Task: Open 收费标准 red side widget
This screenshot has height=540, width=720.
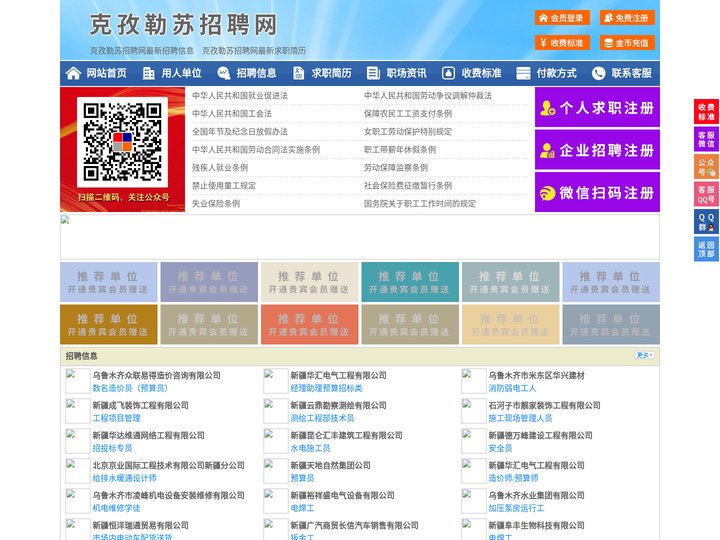Action: pos(706,112)
